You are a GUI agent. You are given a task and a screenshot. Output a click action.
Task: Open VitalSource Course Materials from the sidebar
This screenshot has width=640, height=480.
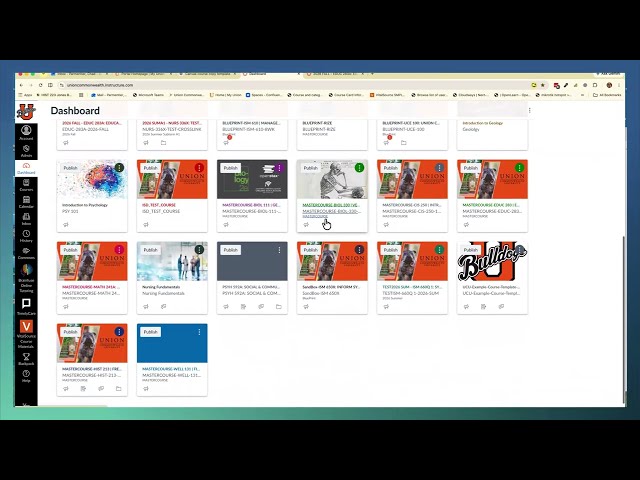[26, 334]
